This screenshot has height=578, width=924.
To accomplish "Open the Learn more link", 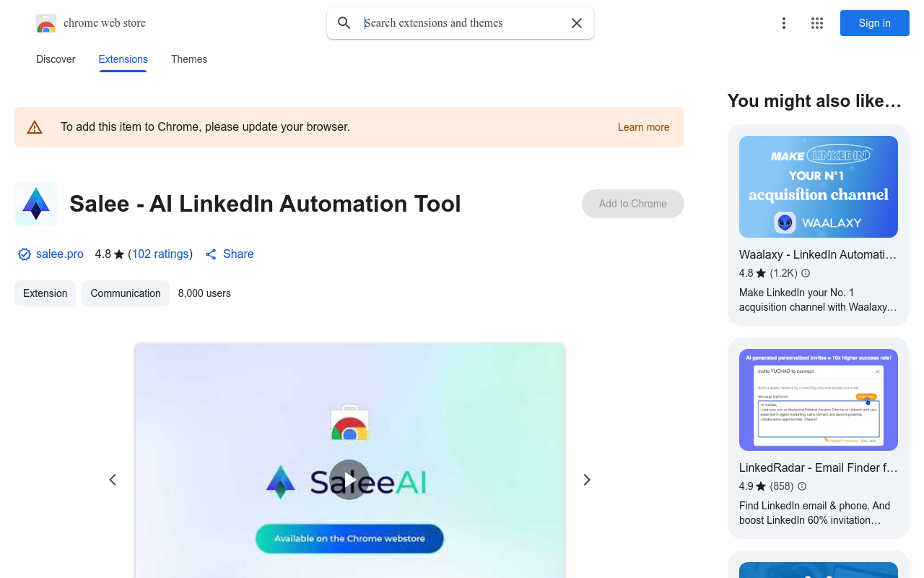I will pos(643,127).
